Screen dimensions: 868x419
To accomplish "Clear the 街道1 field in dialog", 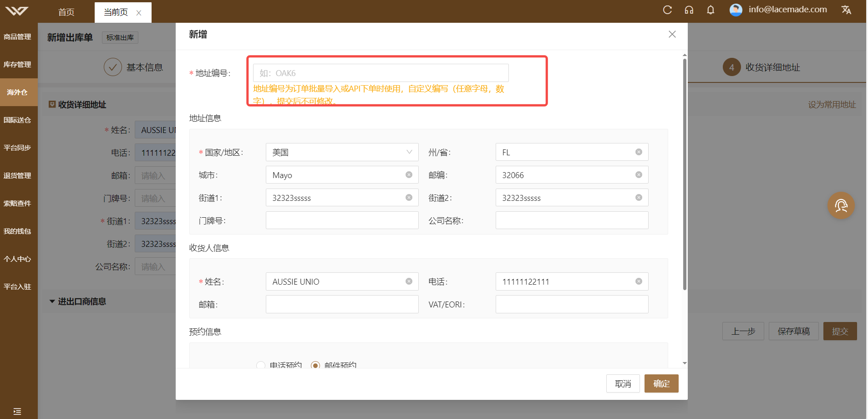I will click(409, 198).
